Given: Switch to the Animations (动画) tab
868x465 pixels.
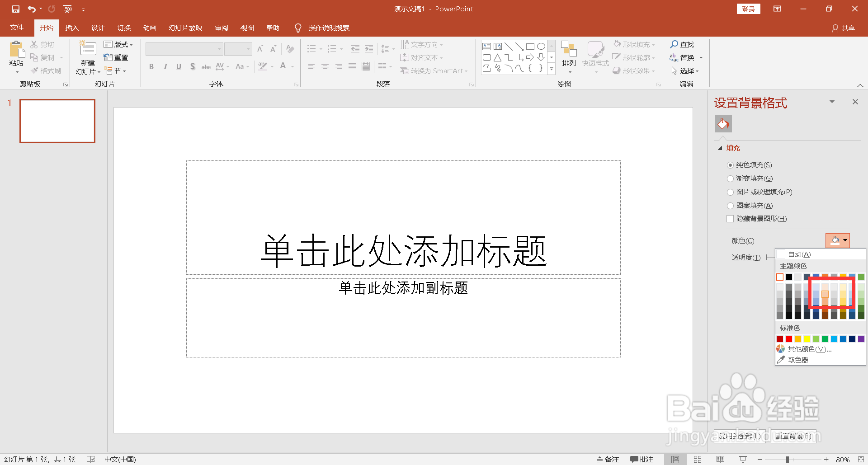Looking at the screenshot, I should (150, 28).
